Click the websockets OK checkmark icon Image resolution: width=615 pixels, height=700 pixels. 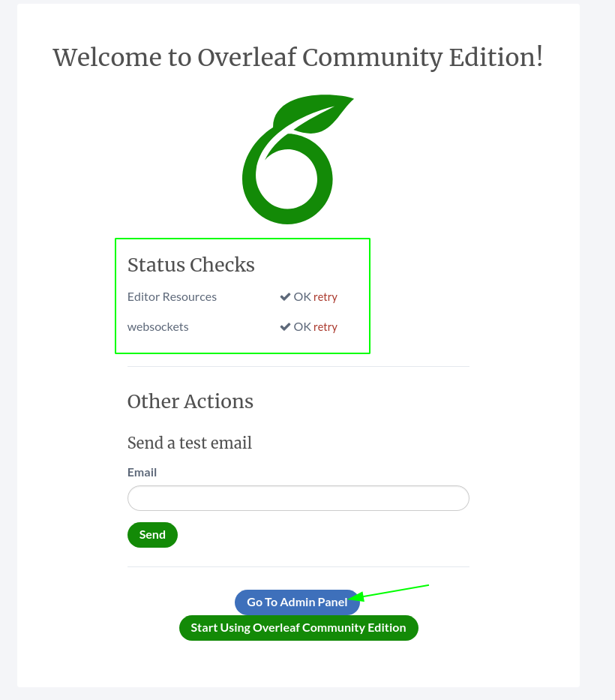285,327
